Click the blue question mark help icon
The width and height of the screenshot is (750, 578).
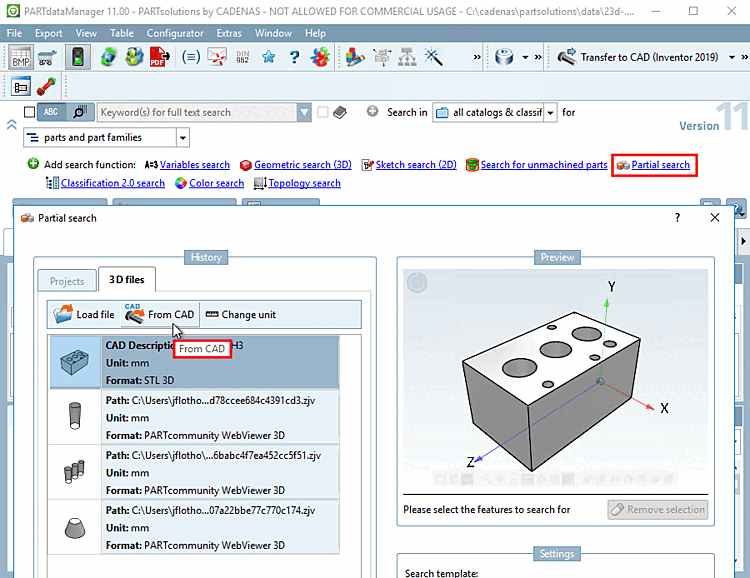295,57
